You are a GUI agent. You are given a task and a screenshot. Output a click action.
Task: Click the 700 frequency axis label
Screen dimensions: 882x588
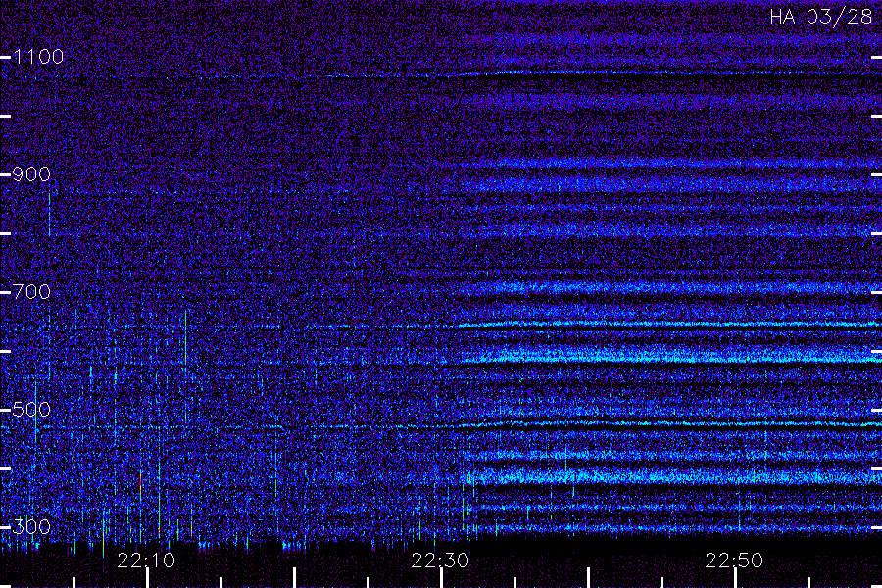click(31, 292)
